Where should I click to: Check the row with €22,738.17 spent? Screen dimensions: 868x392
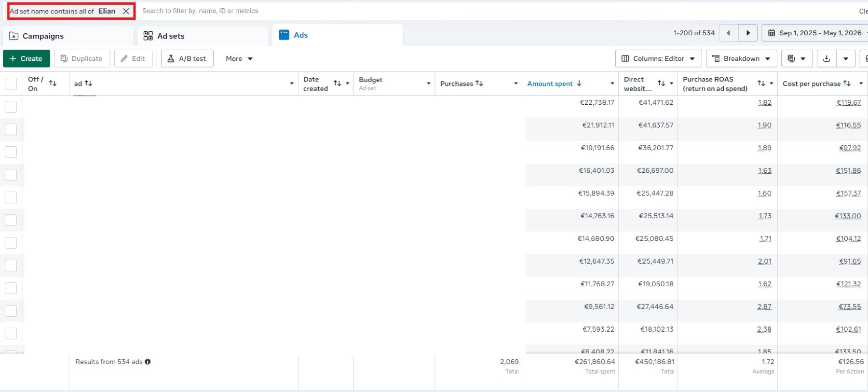click(x=11, y=107)
